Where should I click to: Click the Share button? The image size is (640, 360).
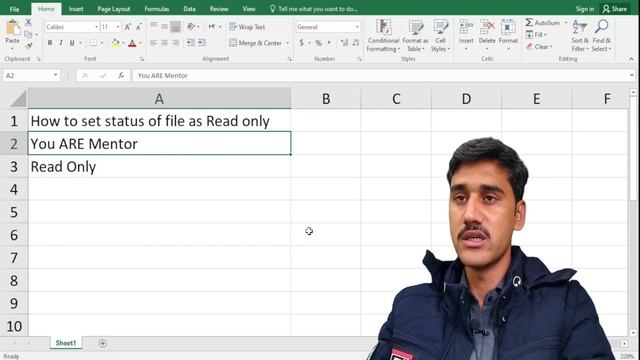pos(615,9)
